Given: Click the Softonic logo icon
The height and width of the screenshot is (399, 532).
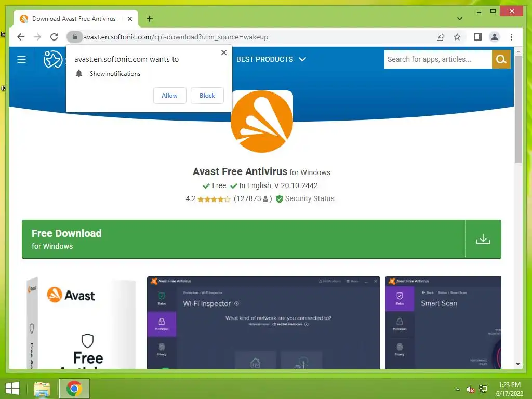Looking at the screenshot, I should click(53, 59).
